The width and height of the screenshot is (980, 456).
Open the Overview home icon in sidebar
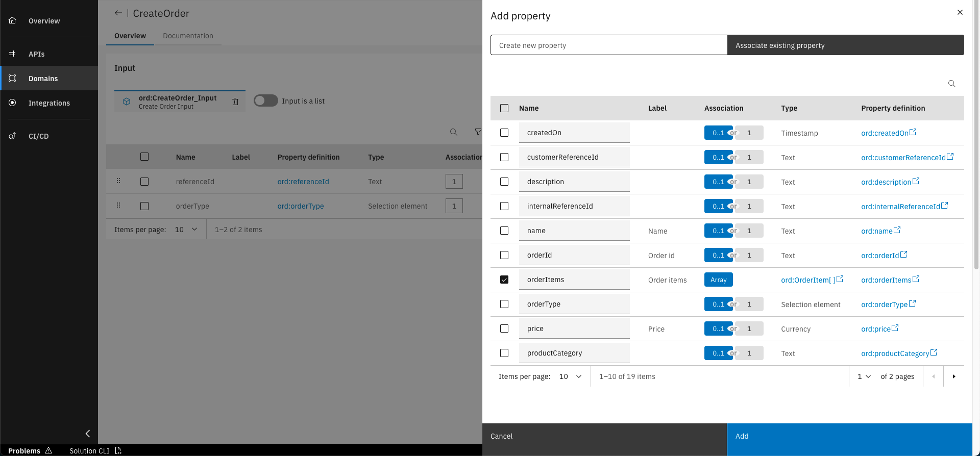(13, 20)
